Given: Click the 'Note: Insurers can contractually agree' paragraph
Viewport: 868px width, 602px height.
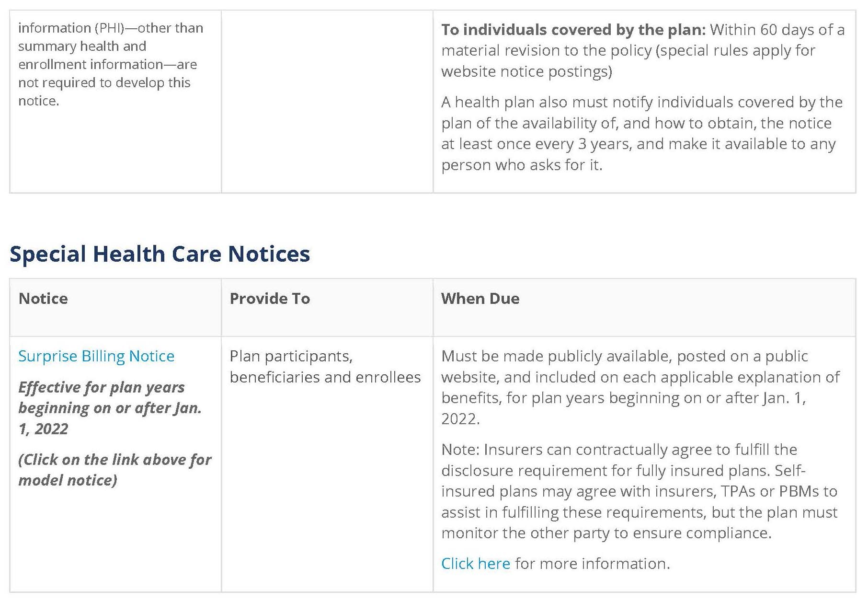Looking at the screenshot, I should pos(640,491).
